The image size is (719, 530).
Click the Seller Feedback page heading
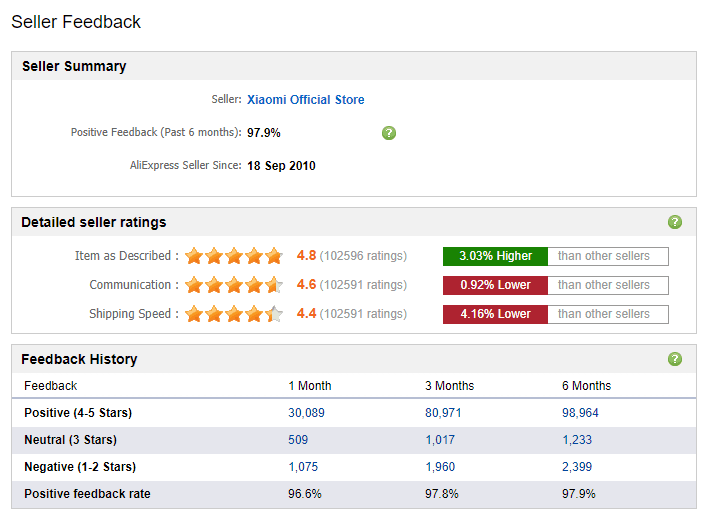(76, 22)
